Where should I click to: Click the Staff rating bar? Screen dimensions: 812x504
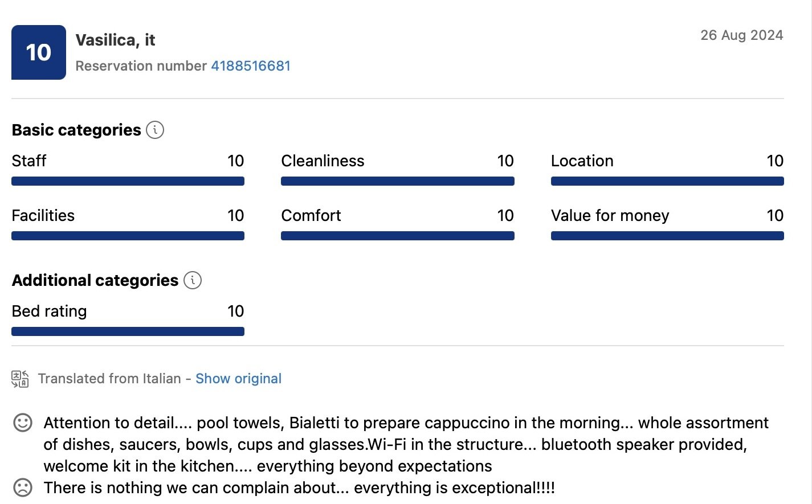128,181
